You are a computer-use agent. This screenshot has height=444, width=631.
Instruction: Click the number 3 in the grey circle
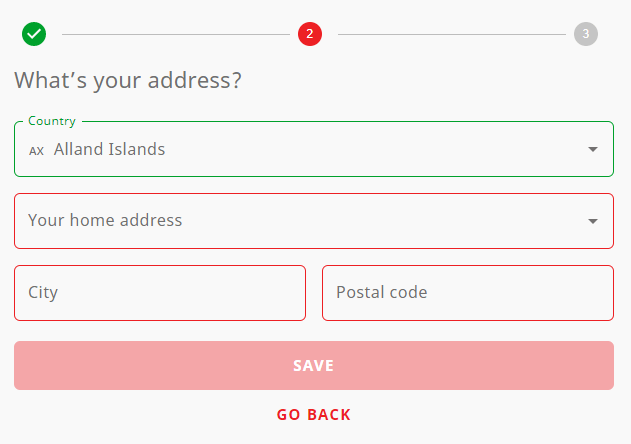click(586, 34)
